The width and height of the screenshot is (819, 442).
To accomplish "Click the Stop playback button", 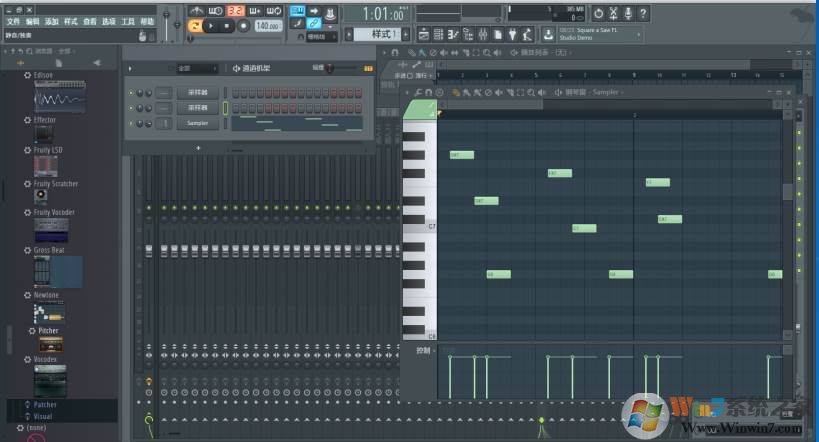I will coord(225,26).
